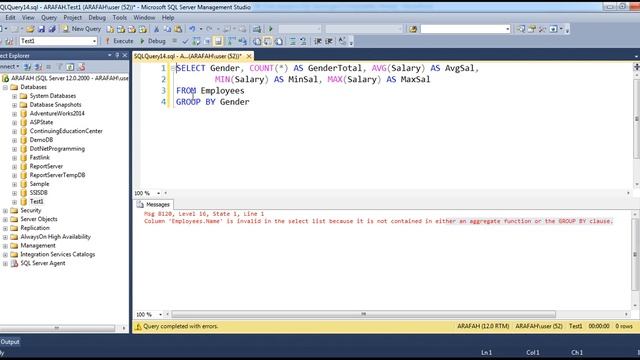Open the Query menu
The image size is (640, 360).
[49, 18]
